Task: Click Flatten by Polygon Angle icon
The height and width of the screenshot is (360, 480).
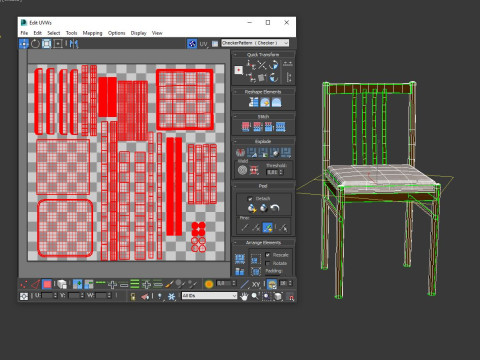Action: point(252,152)
